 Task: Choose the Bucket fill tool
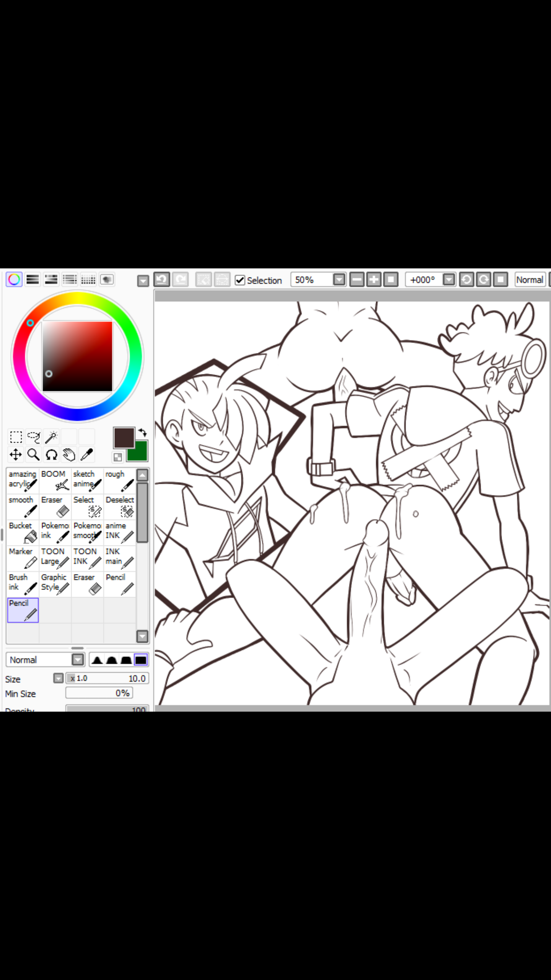click(x=23, y=532)
